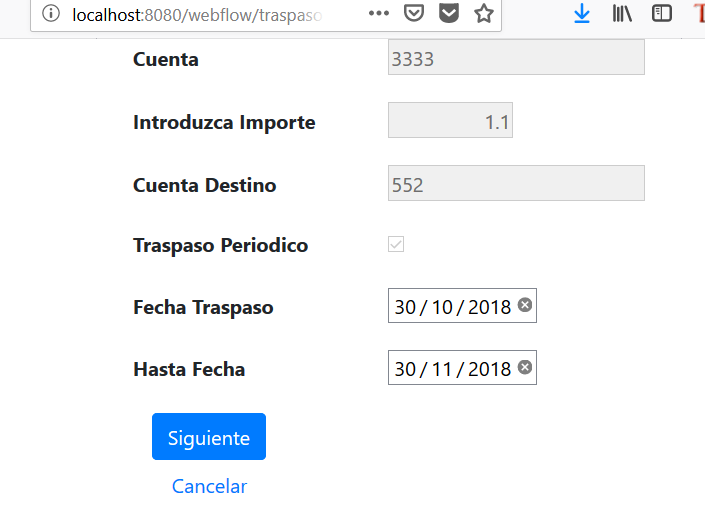The width and height of the screenshot is (705, 508).
Task: Open site information icon in address bar
Action: click(51, 13)
